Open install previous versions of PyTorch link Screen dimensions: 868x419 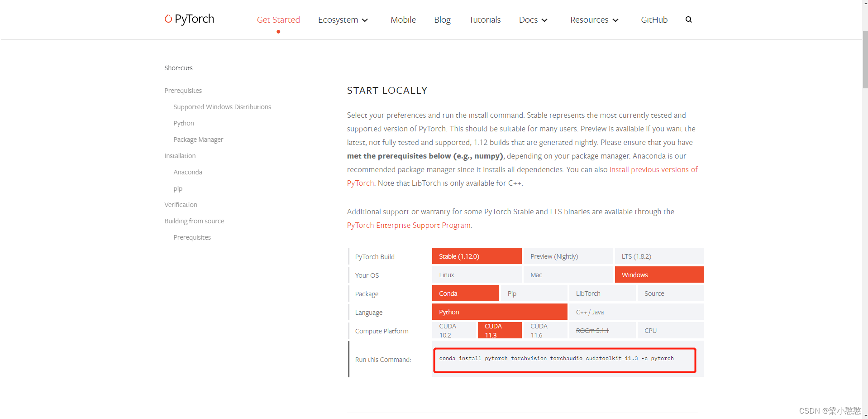(x=653, y=169)
